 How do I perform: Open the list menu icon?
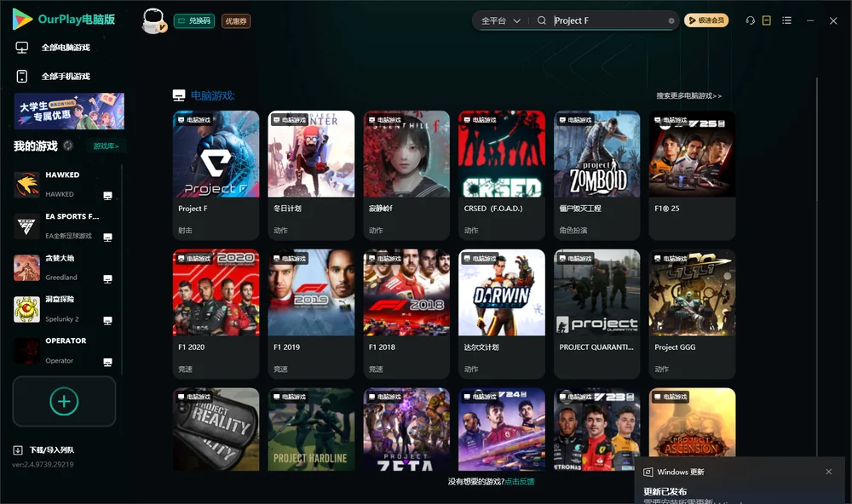tap(786, 20)
